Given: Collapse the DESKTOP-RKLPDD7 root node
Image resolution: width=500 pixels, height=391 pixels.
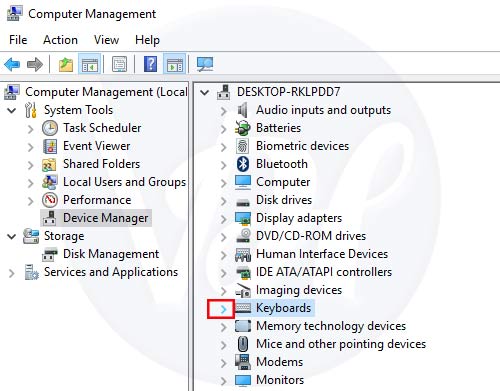Looking at the screenshot, I should pyautogui.click(x=204, y=92).
